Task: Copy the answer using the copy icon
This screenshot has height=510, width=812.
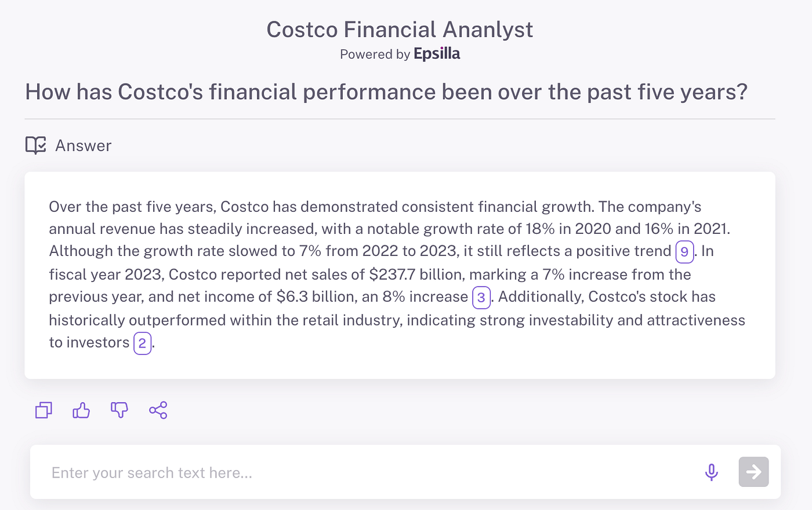Action: [43, 410]
